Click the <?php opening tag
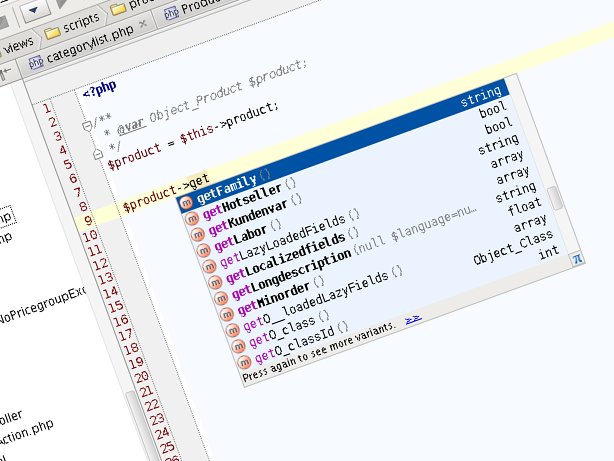The image size is (614, 461). tap(99, 89)
